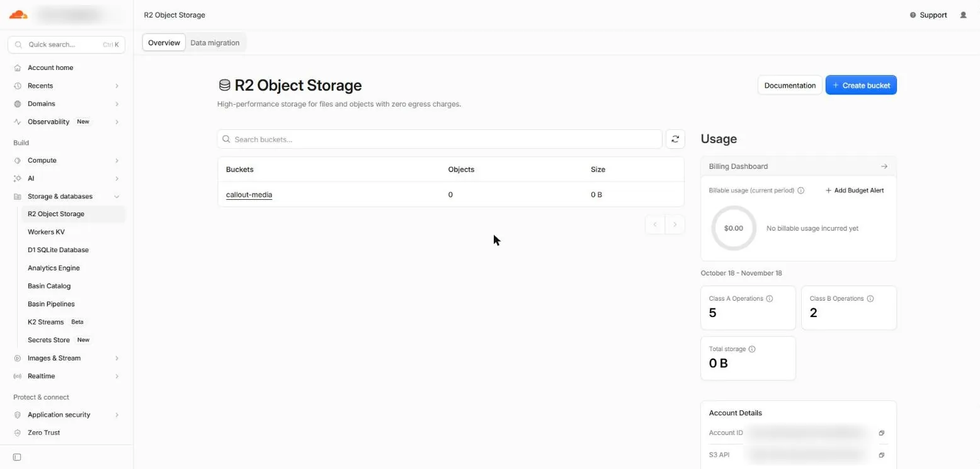Click the Support link

(x=928, y=15)
